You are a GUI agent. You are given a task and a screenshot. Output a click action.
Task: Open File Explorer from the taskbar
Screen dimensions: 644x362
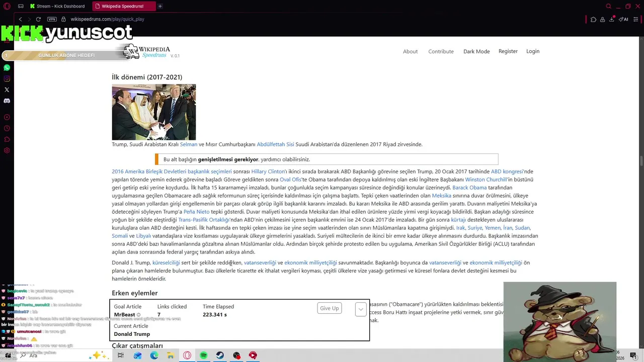171,355
